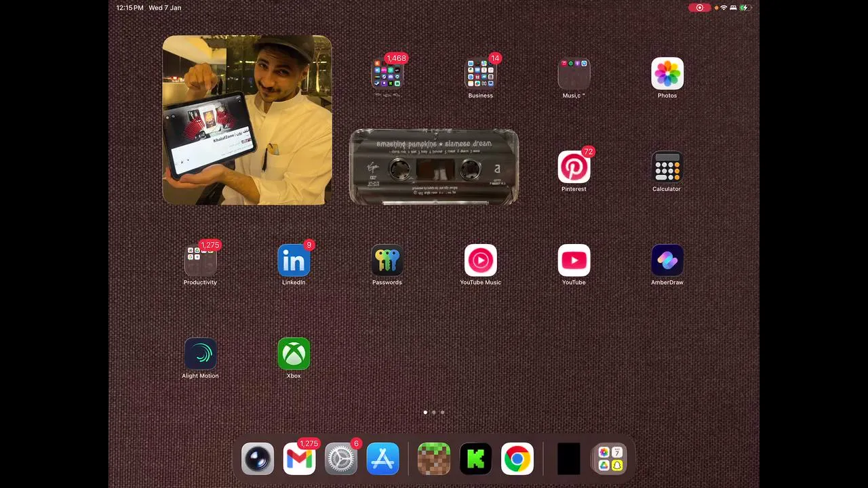Open Gmail in the dock
This screenshot has height=488, width=868.
tap(299, 459)
